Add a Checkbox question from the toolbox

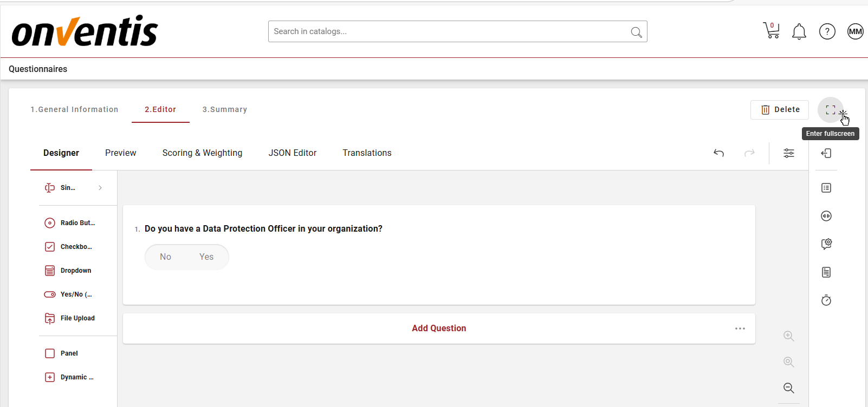[75, 247]
